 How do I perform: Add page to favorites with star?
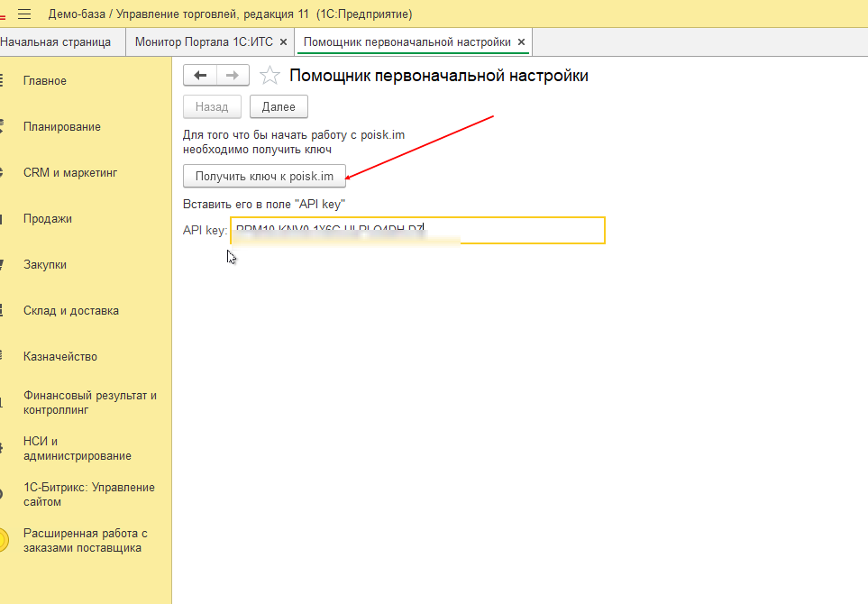point(270,76)
